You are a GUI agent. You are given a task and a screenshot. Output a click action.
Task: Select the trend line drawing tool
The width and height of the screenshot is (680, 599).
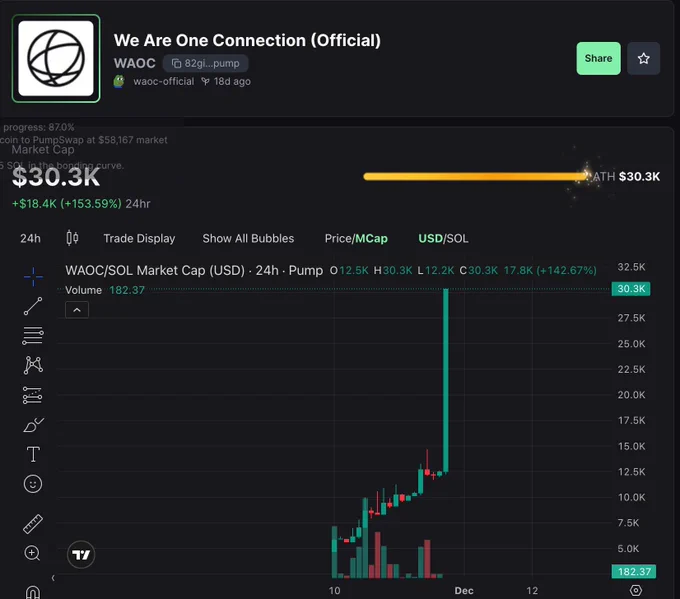33,306
